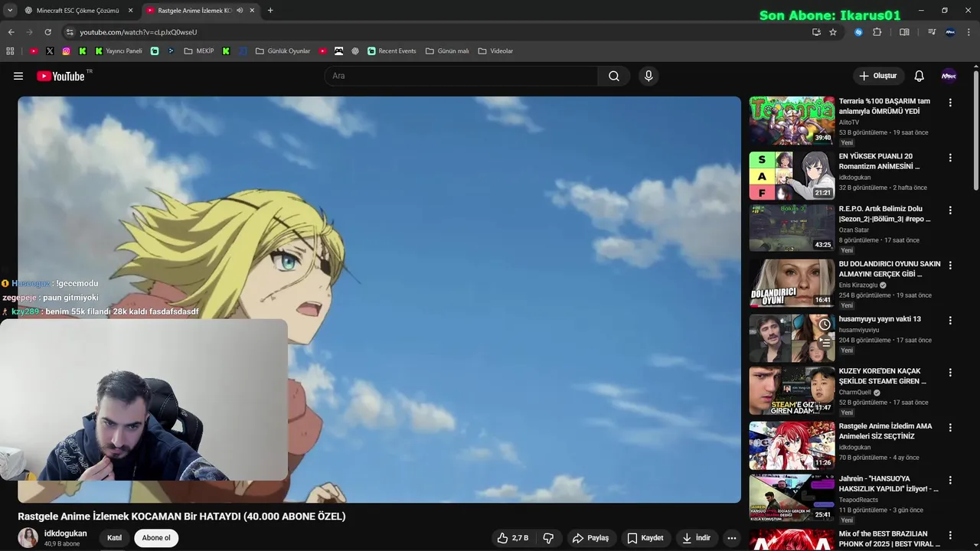Go back to the previous page
This screenshot has height=551, width=980.
pos(11,32)
